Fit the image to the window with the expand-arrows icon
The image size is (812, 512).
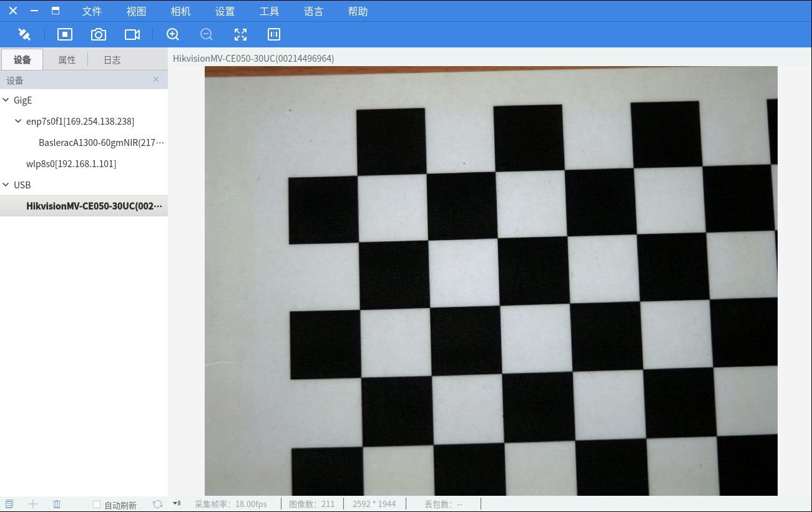(x=240, y=34)
